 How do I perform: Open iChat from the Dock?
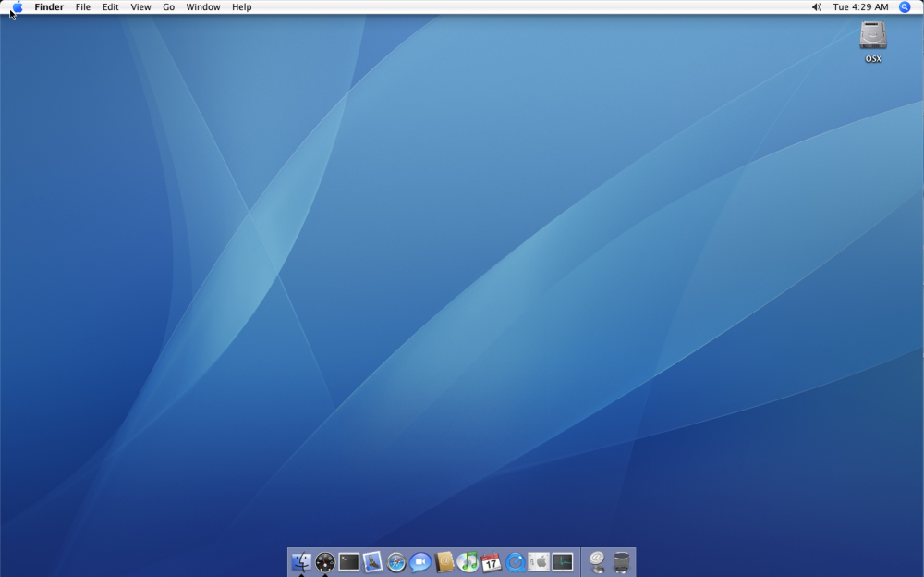tap(420, 562)
